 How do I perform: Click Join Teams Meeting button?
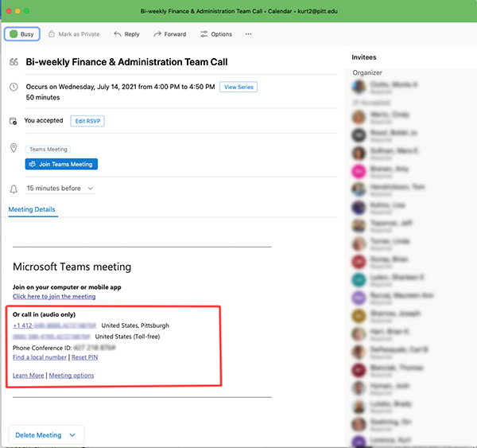(61, 164)
